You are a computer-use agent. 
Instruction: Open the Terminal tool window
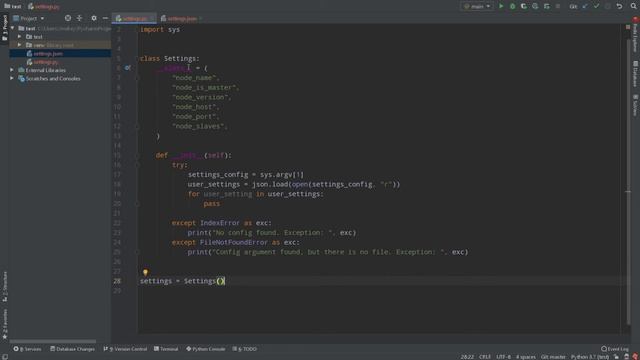coord(166,349)
